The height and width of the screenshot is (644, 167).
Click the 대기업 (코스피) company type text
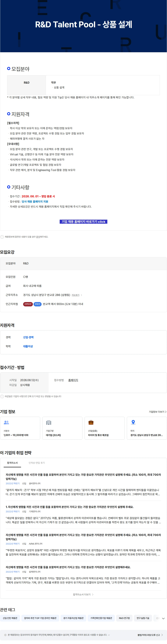53,435
